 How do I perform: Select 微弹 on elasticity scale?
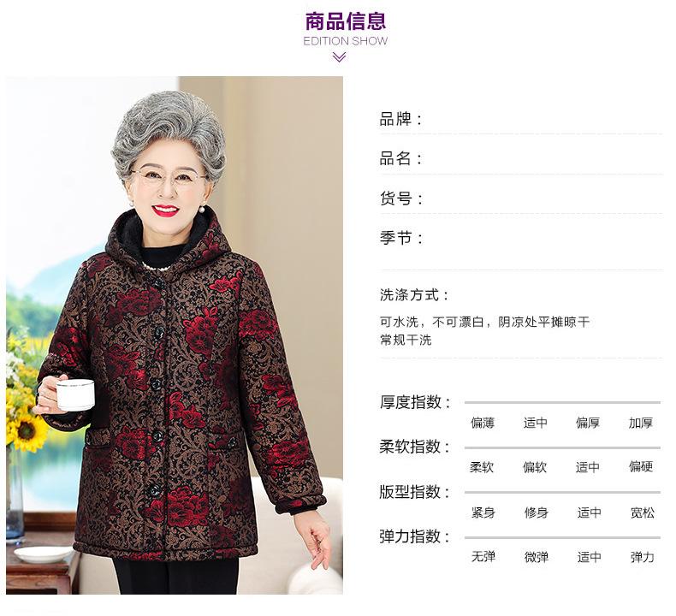pyautogui.click(x=536, y=557)
